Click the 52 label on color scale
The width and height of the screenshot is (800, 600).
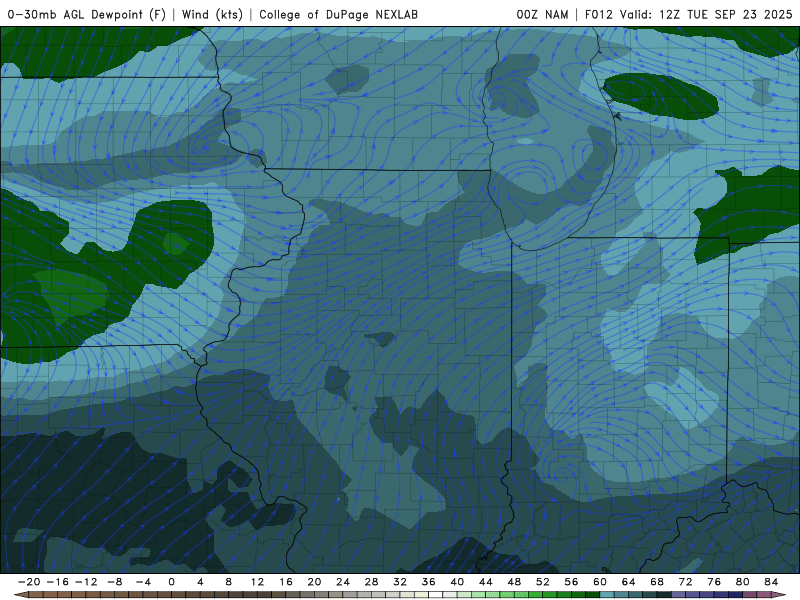point(543,582)
